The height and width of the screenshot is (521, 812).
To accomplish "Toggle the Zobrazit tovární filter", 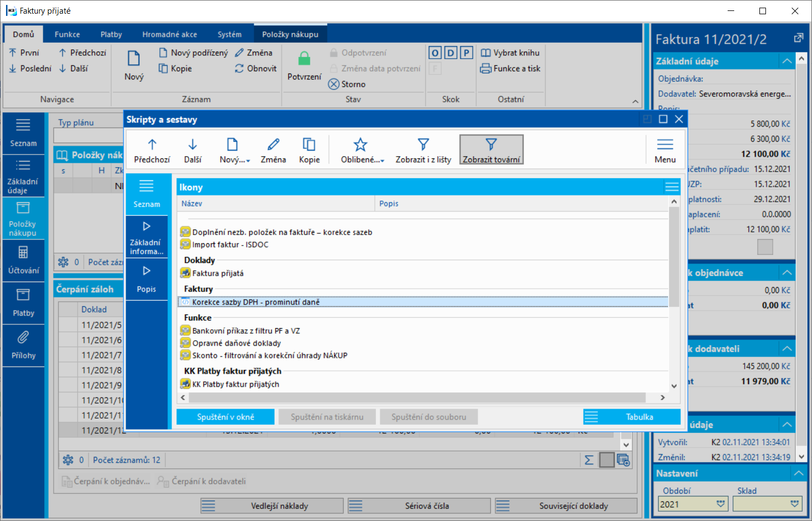I will tap(491, 150).
